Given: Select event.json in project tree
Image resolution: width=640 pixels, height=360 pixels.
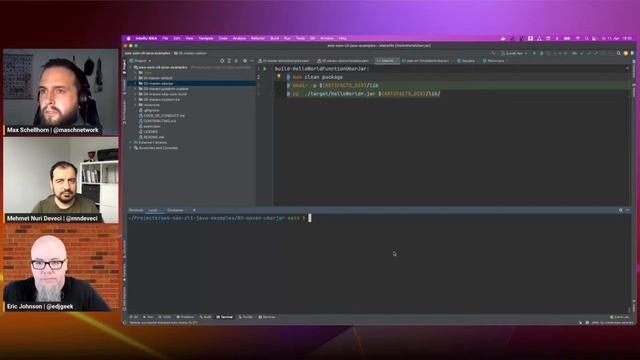Looking at the screenshot, I should [x=152, y=126].
